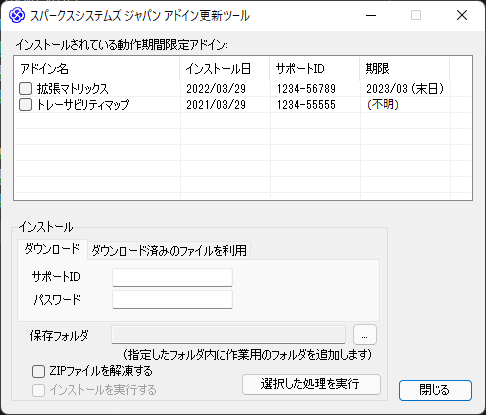The width and height of the screenshot is (486, 415).
Task: Focus the パスワード input field
Action: click(x=172, y=300)
